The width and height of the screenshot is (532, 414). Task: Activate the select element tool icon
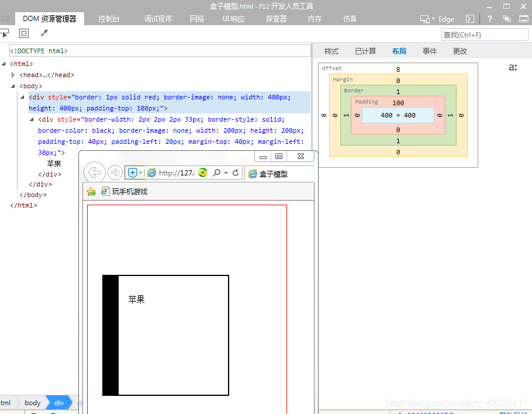tap(4, 33)
